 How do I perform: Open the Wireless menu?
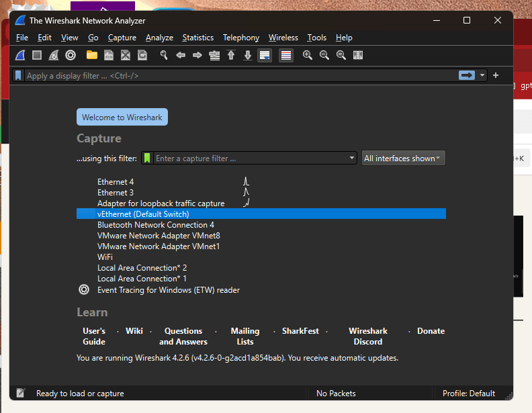click(283, 38)
